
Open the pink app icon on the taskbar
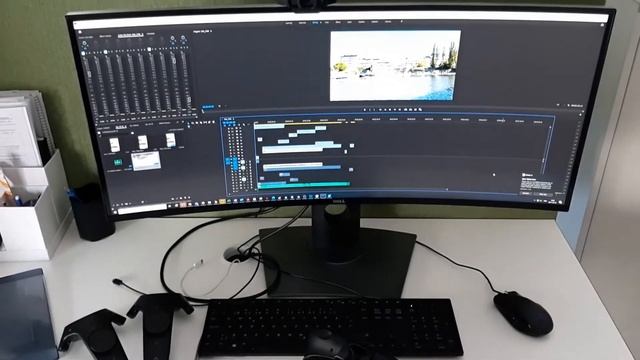click(183, 204)
